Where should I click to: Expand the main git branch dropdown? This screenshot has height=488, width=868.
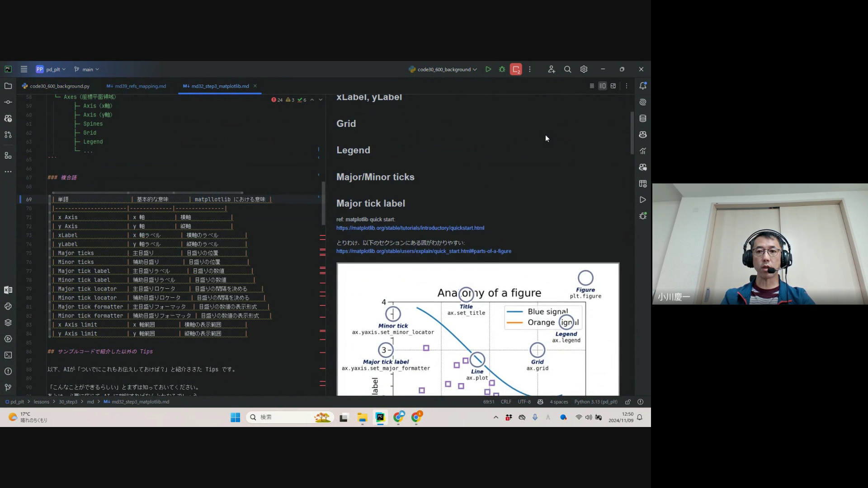[87, 70]
